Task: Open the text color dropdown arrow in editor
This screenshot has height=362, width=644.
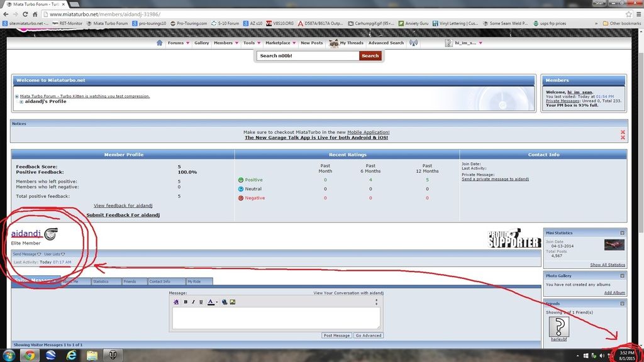Action: pos(217,302)
